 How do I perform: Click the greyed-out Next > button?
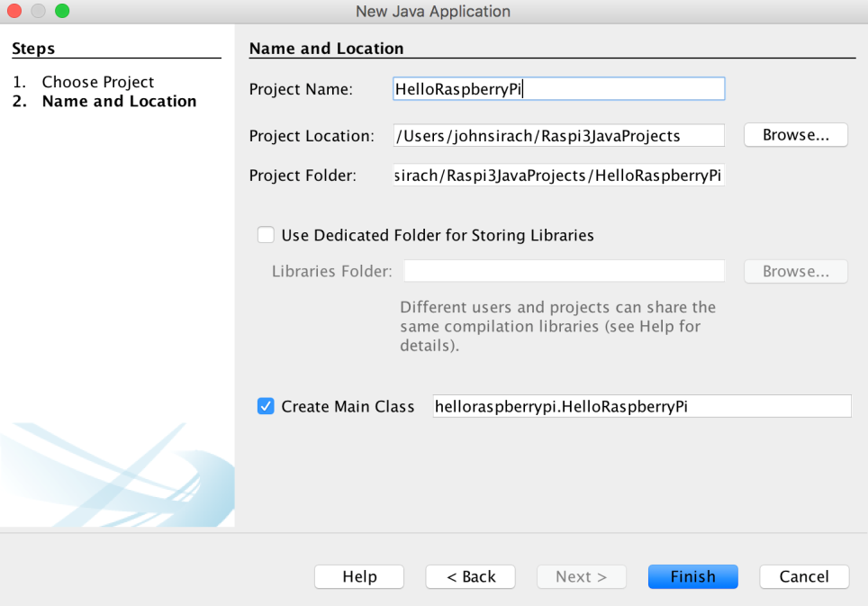tap(582, 576)
